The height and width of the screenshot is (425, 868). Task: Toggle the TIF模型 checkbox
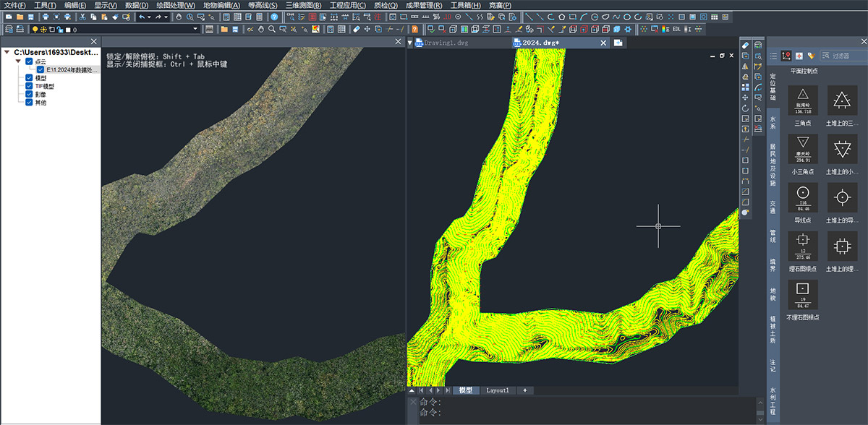click(30, 86)
